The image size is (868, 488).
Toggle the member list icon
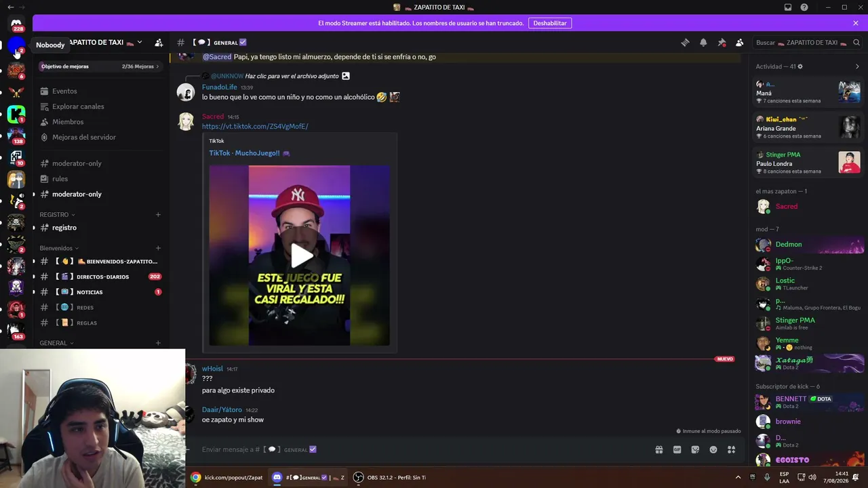[x=740, y=43]
